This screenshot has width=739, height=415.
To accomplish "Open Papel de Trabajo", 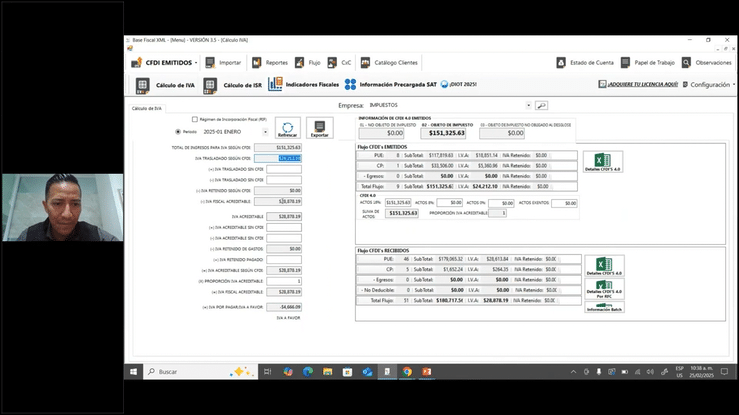I will (x=648, y=63).
